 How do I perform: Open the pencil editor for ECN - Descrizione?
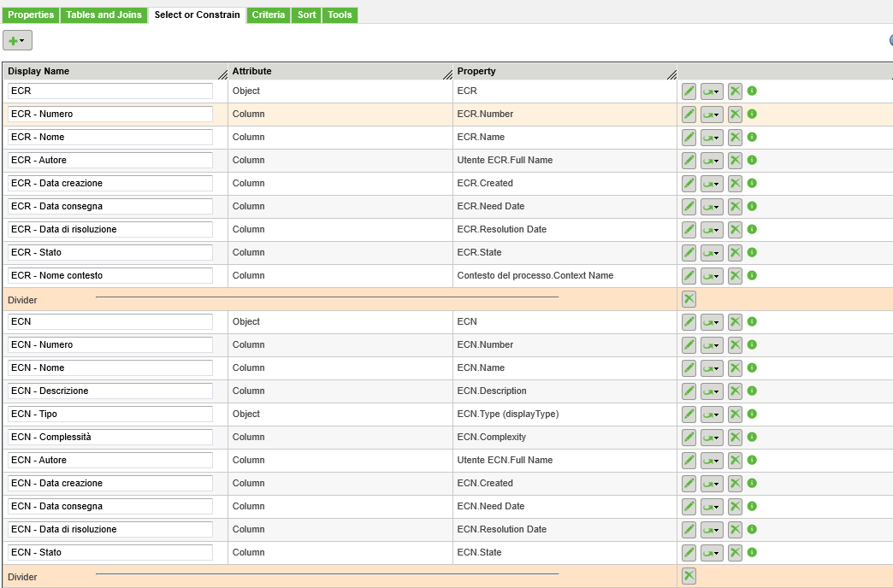689,391
